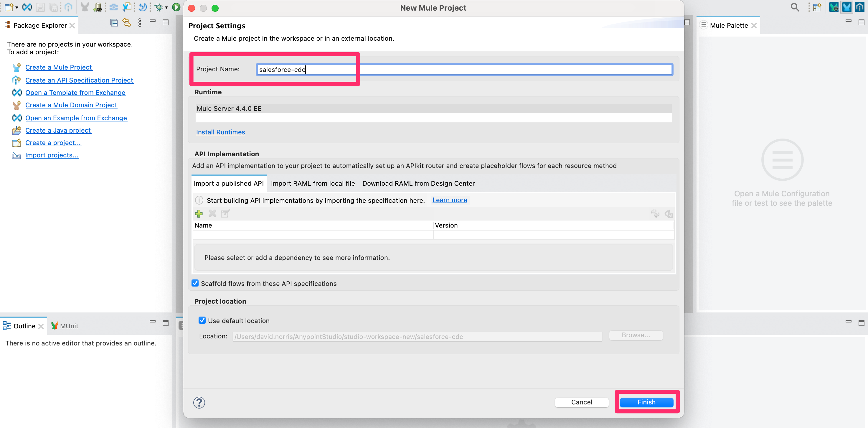This screenshot has height=428, width=868.
Task: Click into the Project Name text field
Action: coord(464,70)
